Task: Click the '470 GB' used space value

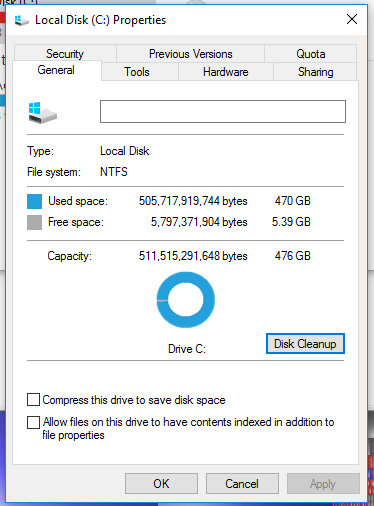Action: tap(293, 201)
